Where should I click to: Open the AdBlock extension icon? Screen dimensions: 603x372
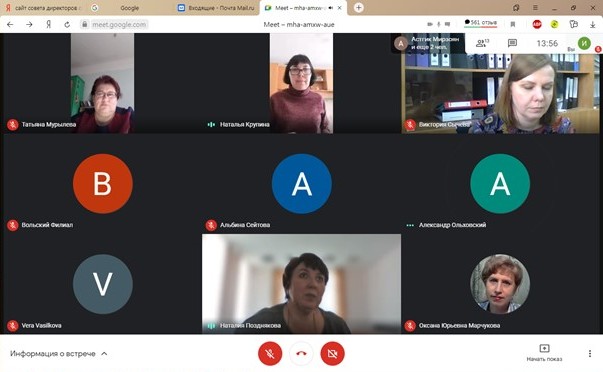click(x=537, y=24)
